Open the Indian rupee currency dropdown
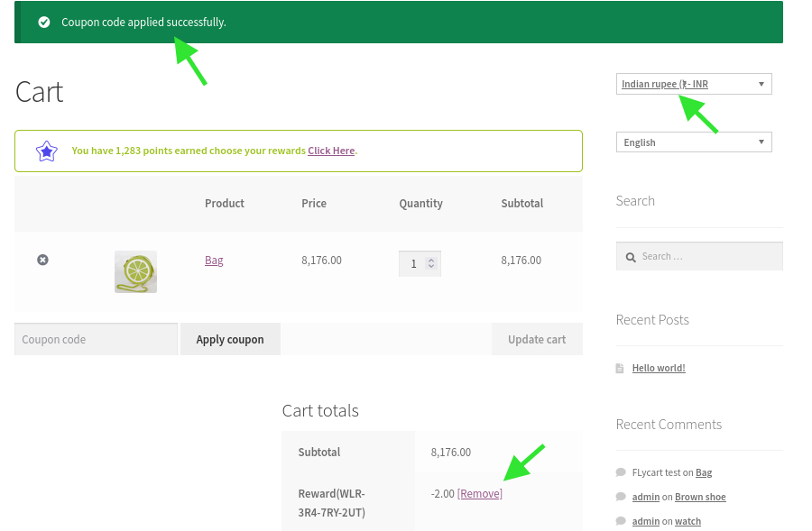The image size is (812, 531). pos(694,84)
